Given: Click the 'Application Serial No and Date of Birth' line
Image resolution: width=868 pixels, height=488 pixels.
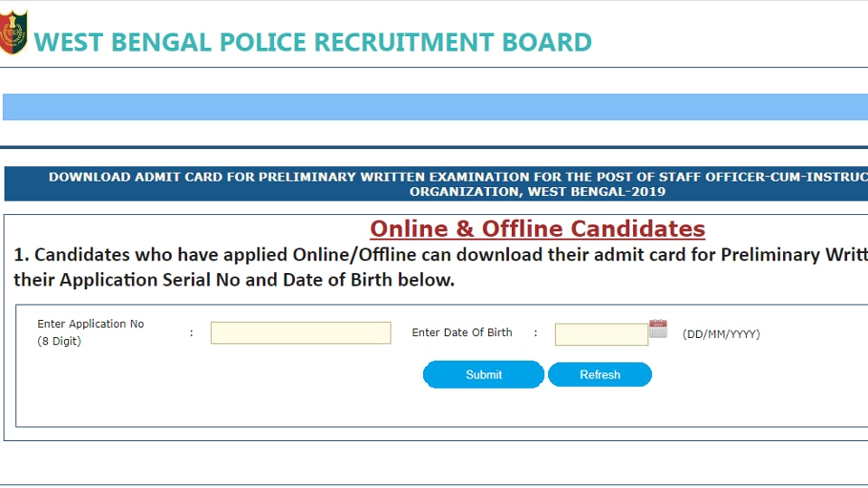Looking at the screenshot, I should [x=234, y=280].
